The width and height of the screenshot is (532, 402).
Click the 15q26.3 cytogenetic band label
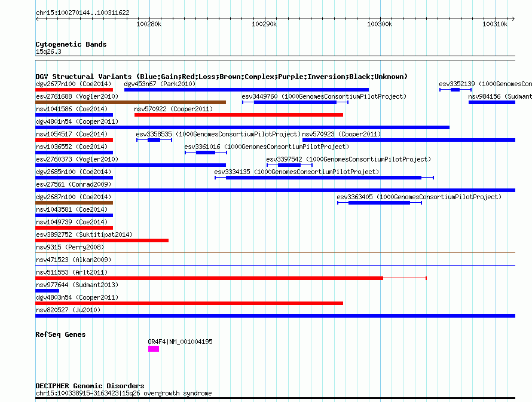(x=48, y=51)
